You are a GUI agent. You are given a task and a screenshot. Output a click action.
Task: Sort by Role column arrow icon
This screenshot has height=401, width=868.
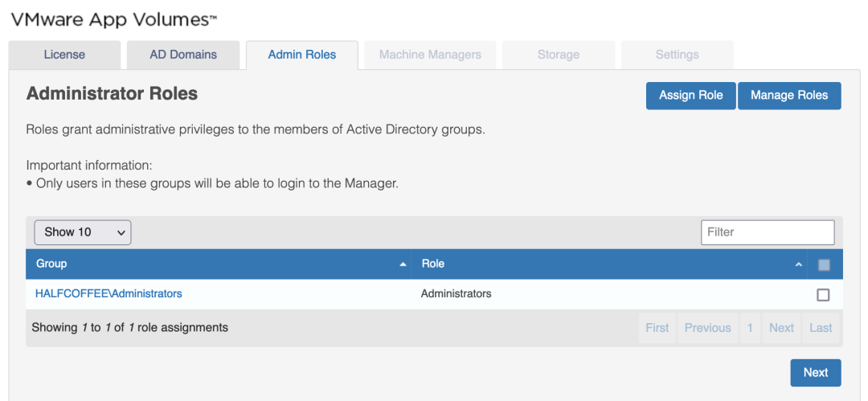[798, 264]
